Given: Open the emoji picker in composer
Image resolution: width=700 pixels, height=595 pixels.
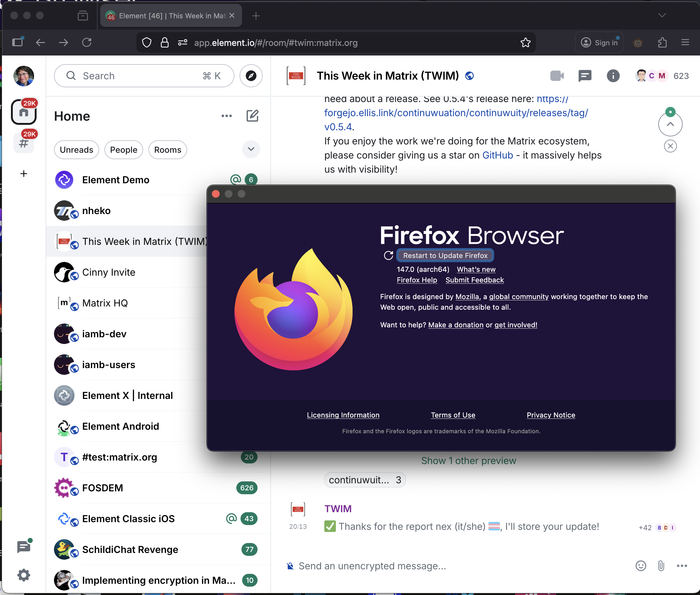Looking at the screenshot, I should coord(641,566).
